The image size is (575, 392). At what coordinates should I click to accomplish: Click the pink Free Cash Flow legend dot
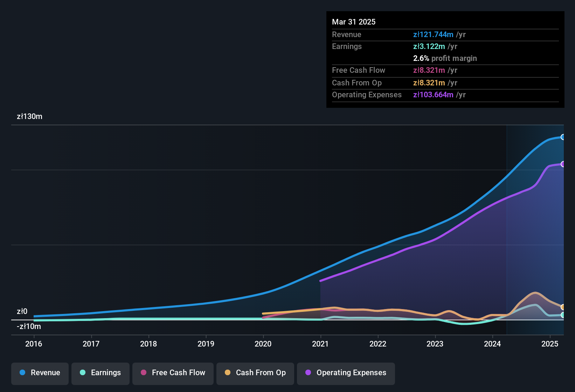(x=143, y=373)
